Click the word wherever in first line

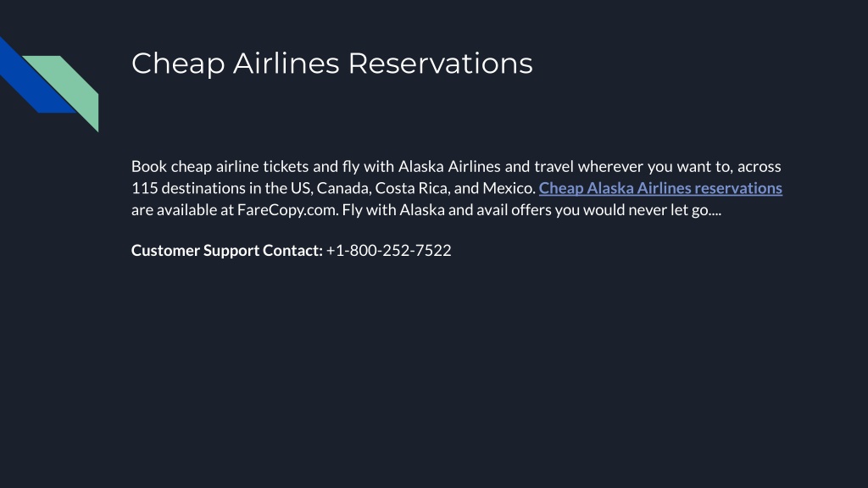[610, 167]
